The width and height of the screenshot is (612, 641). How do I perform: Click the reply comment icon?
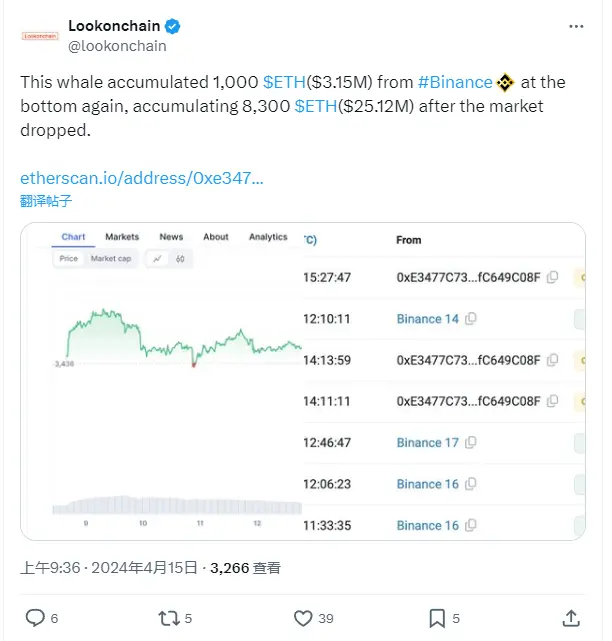(35, 617)
